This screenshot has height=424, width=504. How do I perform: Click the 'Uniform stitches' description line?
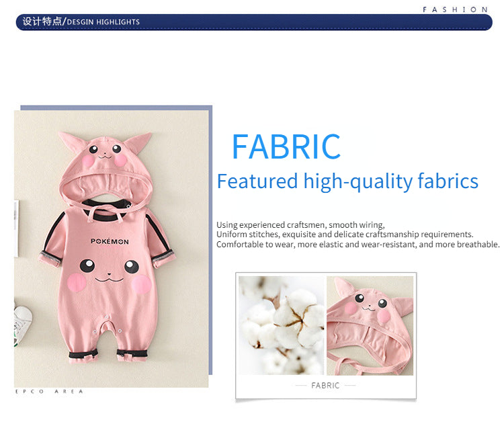click(344, 235)
